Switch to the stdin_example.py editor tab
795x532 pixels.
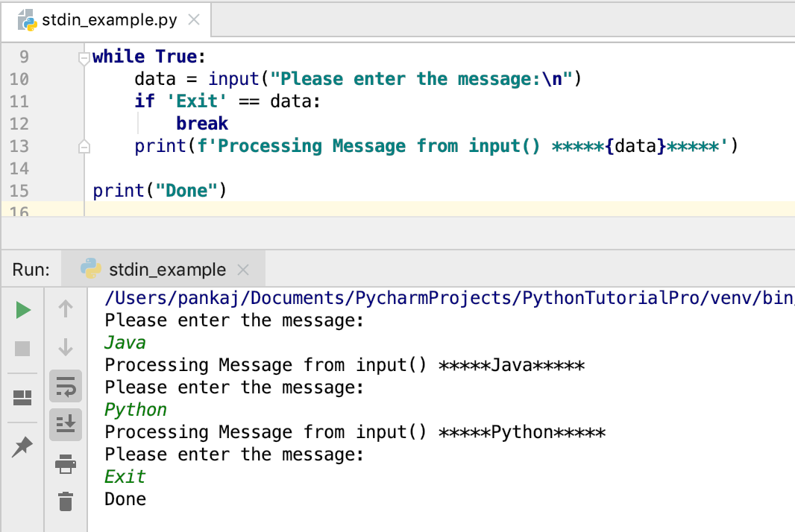point(108,20)
